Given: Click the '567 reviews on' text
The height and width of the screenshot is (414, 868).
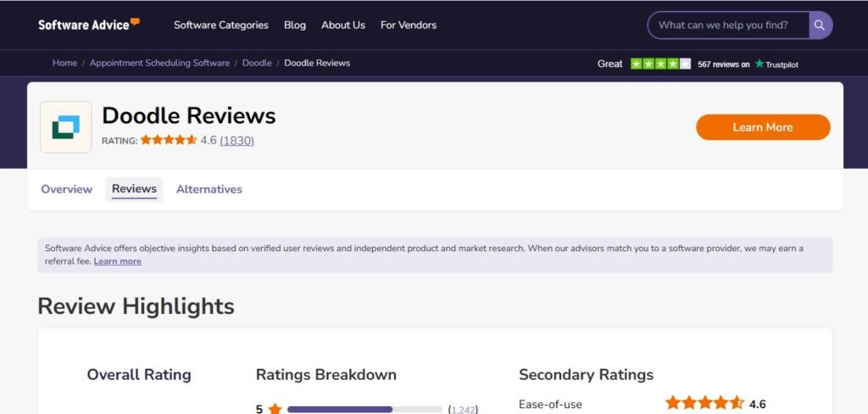Looking at the screenshot, I should click(724, 64).
